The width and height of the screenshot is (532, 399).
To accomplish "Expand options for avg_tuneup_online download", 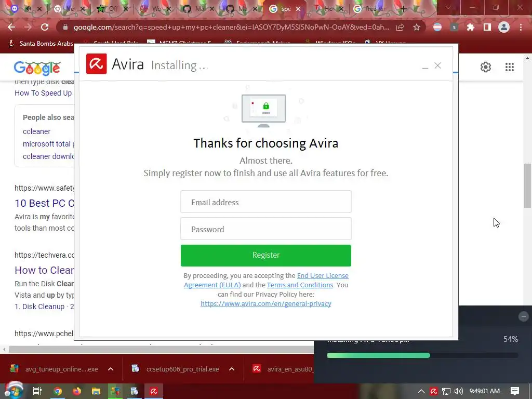I will [111, 369].
